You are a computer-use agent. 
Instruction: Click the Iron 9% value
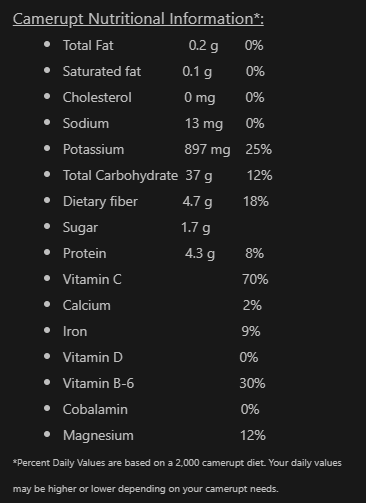click(x=251, y=331)
